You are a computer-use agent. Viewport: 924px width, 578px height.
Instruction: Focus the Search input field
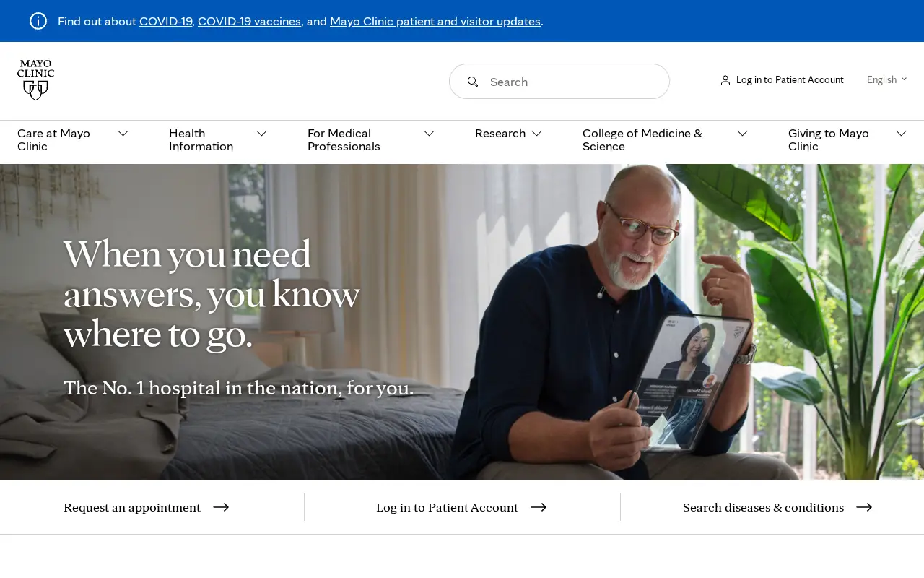[x=559, y=82]
